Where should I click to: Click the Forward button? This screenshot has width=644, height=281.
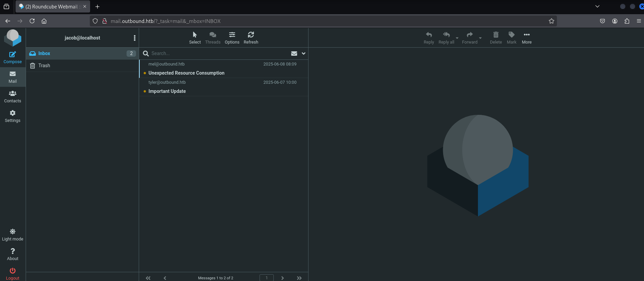click(x=469, y=38)
